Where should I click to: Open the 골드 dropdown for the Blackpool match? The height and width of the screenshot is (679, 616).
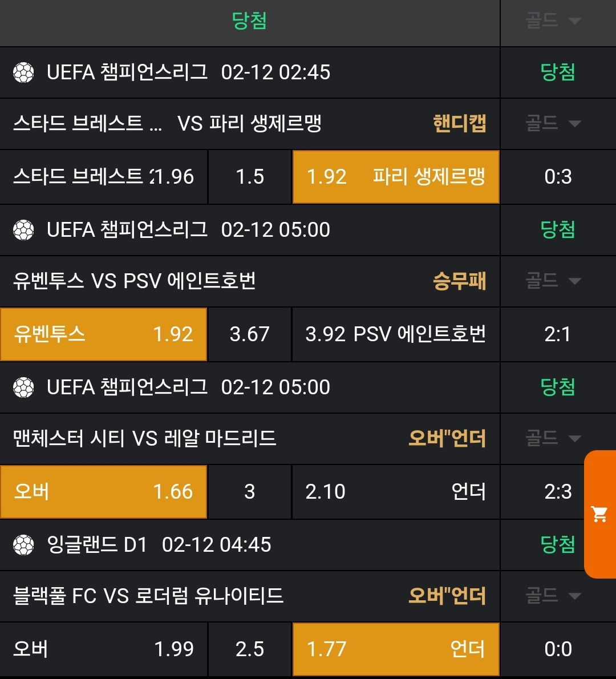pos(553,596)
